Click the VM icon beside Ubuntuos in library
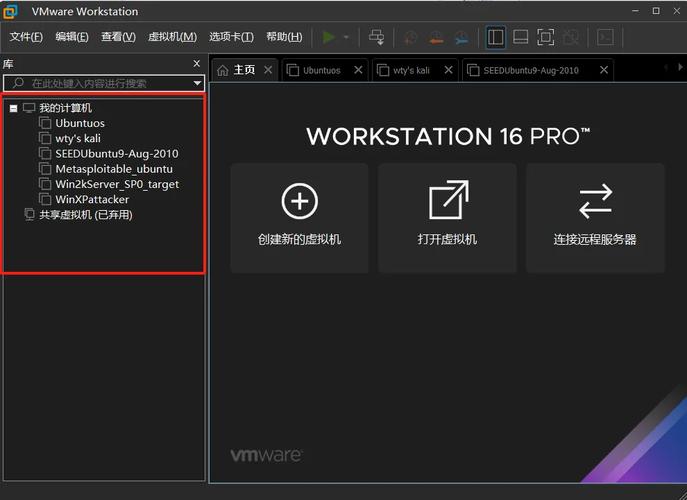The image size is (687, 500). (45, 123)
